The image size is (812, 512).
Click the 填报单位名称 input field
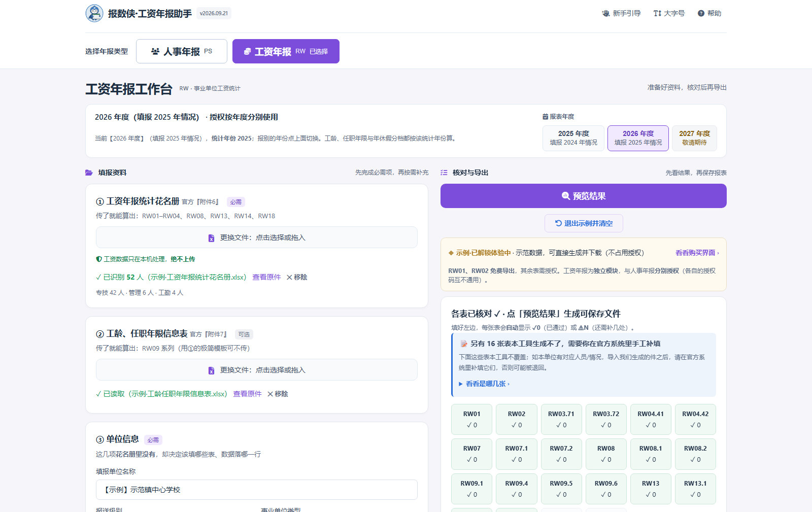[257, 490]
